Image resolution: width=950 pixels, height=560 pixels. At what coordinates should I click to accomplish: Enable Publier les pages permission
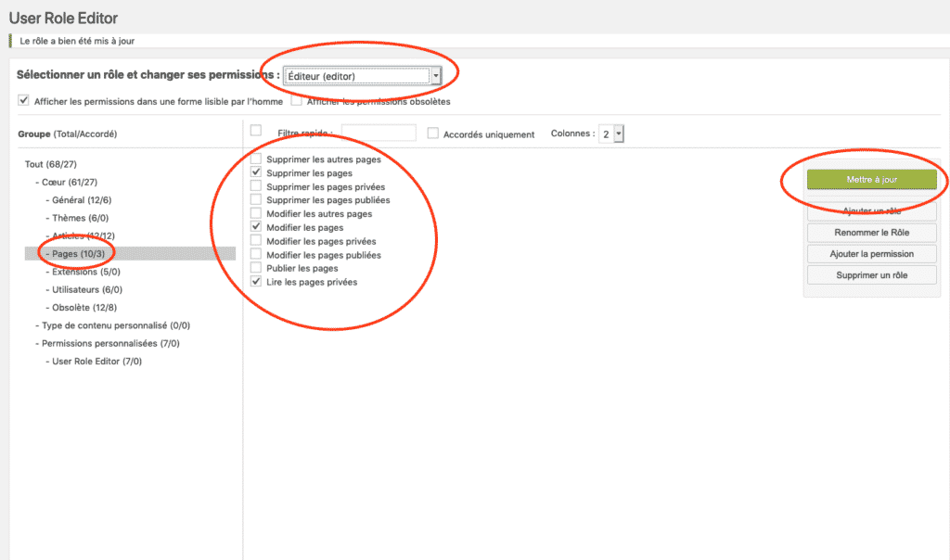pyautogui.click(x=256, y=268)
